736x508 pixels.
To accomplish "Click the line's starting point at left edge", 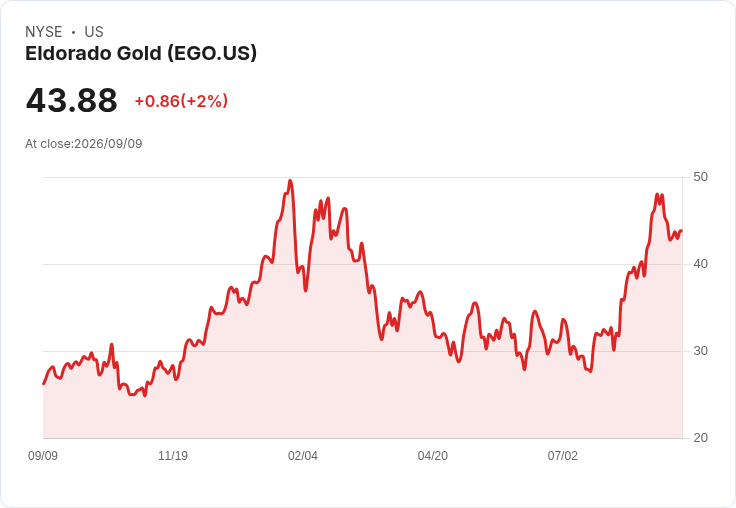I will (x=44, y=384).
